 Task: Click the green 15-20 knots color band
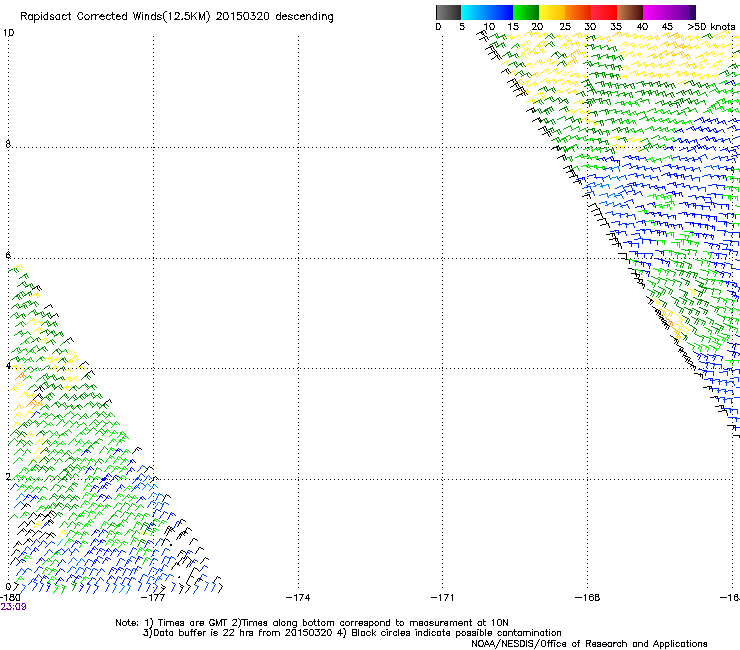[526, 12]
